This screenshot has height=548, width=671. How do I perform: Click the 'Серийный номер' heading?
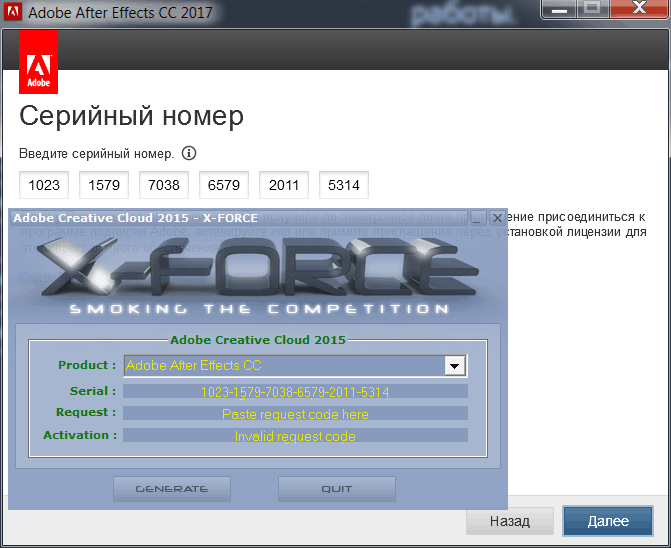pos(131,116)
